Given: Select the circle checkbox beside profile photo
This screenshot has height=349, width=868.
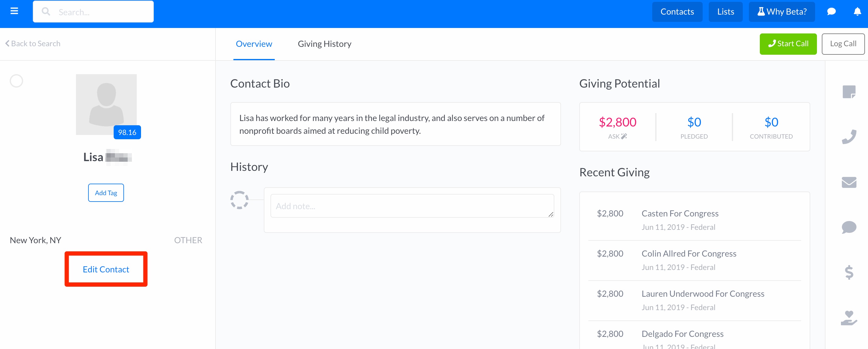Looking at the screenshot, I should click(x=16, y=81).
